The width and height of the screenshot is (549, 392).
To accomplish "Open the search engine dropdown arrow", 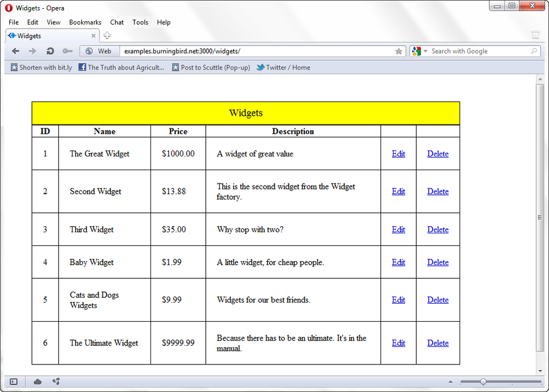I will coord(425,51).
